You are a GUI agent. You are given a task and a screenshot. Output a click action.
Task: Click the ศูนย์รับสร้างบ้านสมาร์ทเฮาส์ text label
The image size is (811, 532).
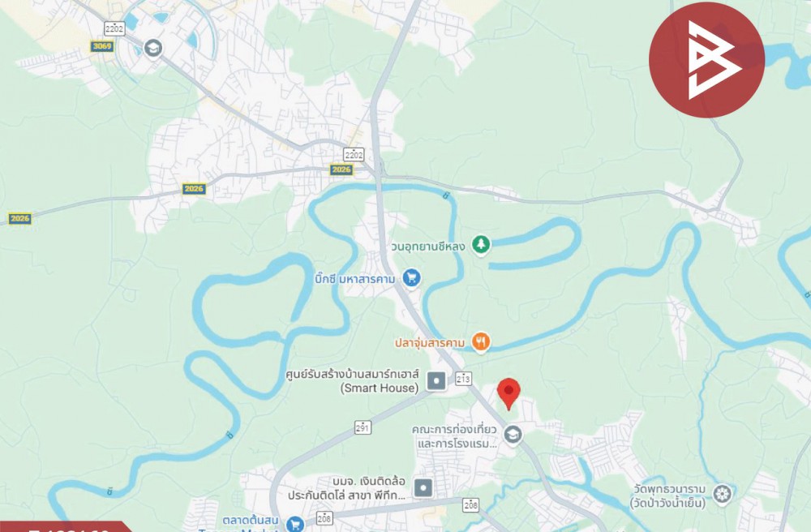(x=352, y=374)
